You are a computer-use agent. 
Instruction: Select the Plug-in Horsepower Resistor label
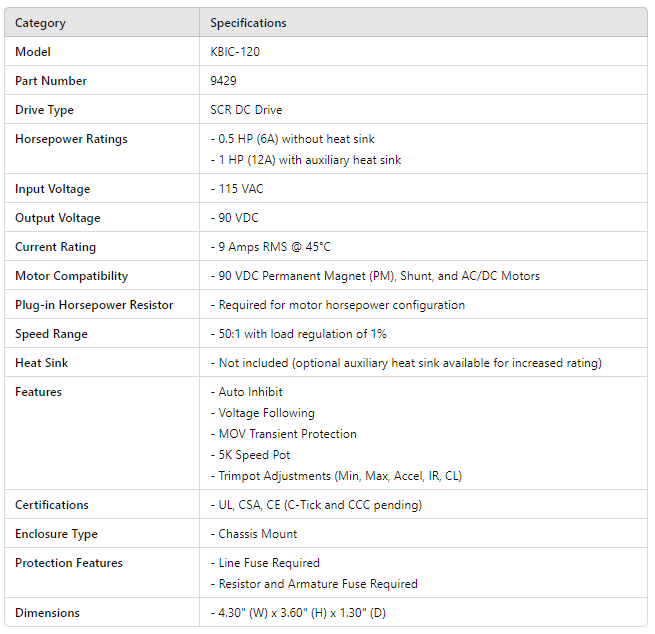(94, 305)
